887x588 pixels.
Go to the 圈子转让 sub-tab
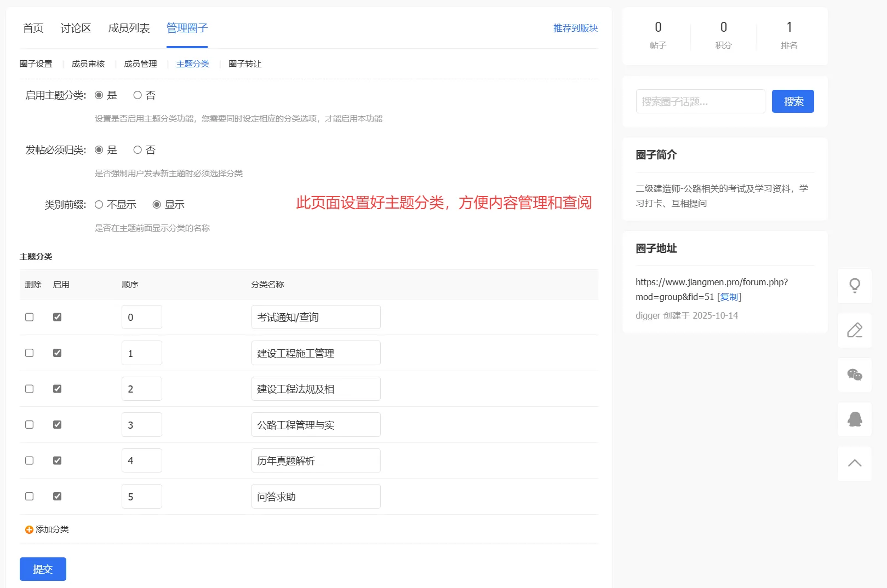[x=245, y=64]
